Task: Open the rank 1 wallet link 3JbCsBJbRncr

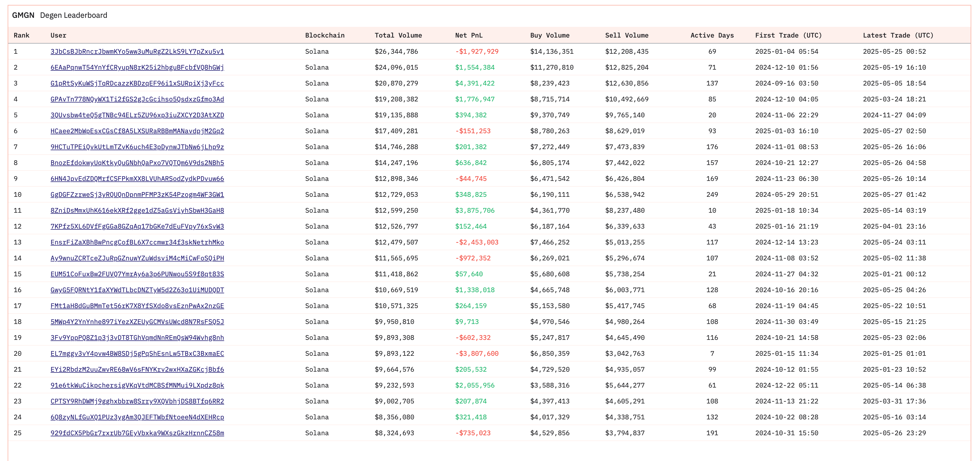Action: (x=137, y=52)
